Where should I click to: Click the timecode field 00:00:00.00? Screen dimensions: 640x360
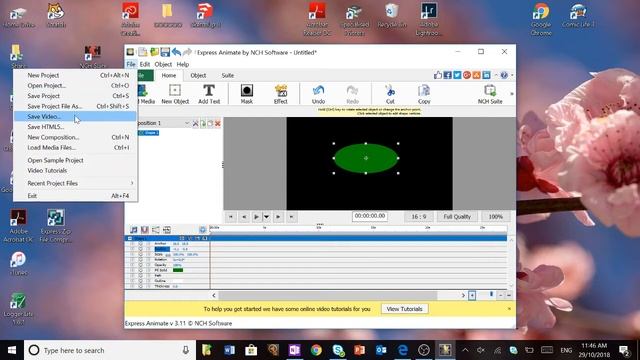click(370, 216)
